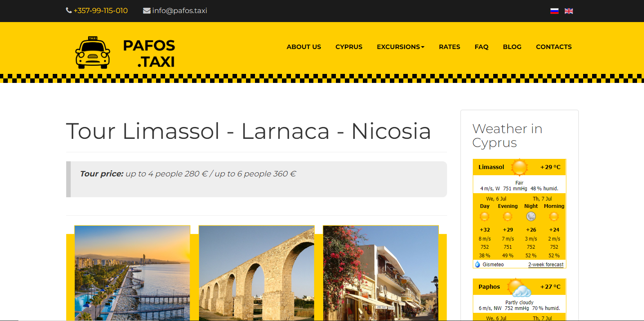644x321 pixels.
Task: Call the +357-99-115-010 phone link
Action: (101, 11)
